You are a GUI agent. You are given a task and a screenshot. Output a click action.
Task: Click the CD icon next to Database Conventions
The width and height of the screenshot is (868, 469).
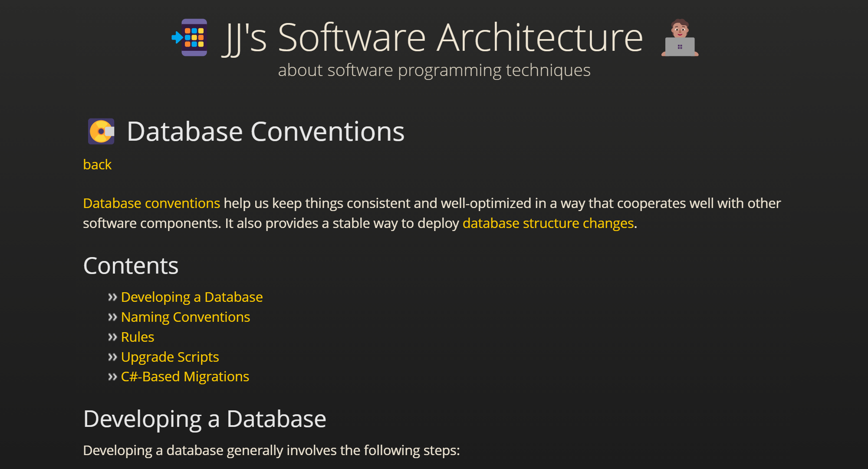point(101,131)
